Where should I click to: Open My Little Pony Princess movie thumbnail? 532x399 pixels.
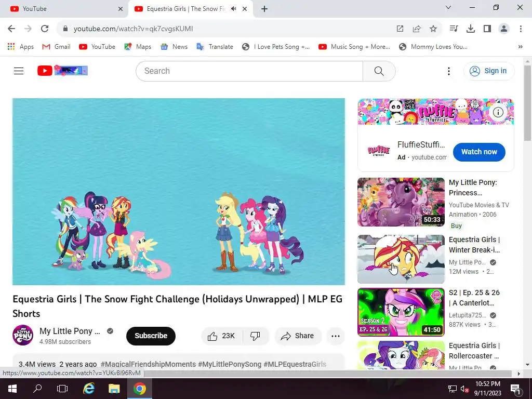(x=401, y=202)
